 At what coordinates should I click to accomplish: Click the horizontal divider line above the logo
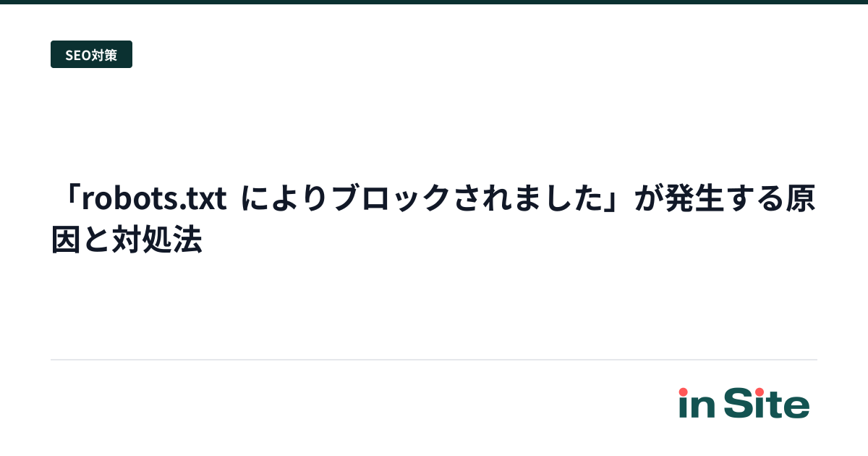point(434,360)
